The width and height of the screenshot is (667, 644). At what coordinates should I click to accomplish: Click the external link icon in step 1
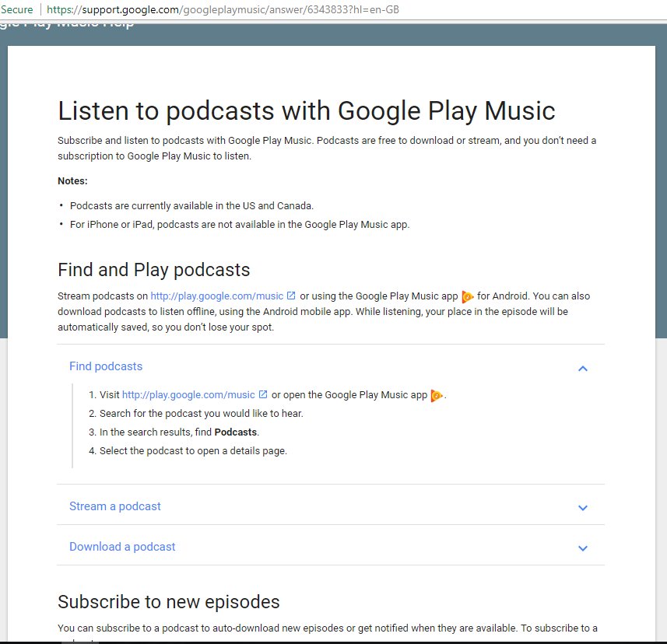point(263,394)
